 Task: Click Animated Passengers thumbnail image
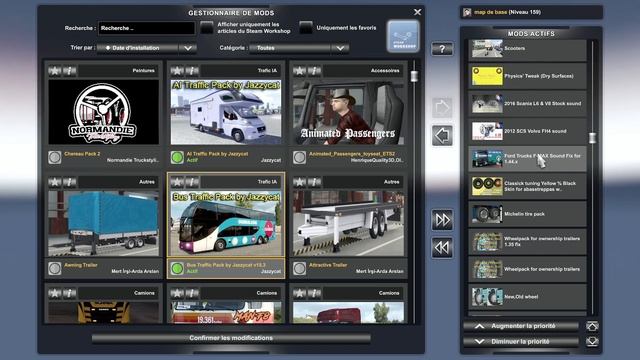coord(348,112)
